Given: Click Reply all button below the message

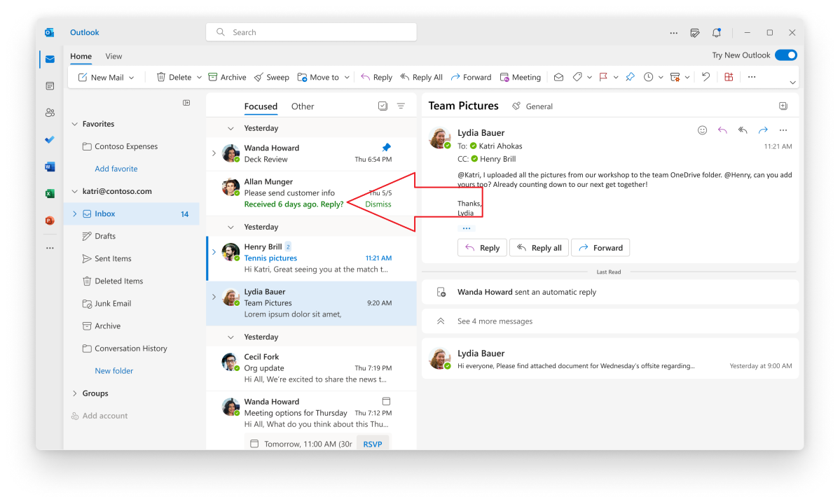Looking at the screenshot, I should [539, 248].
